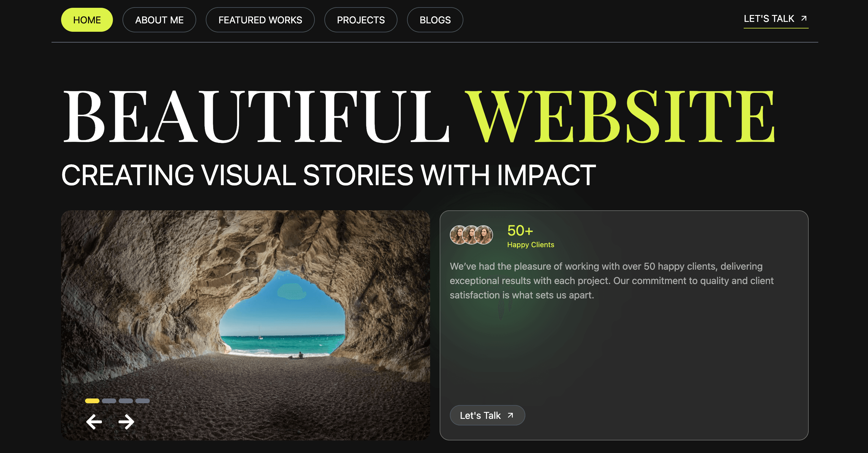Screen dimensions: 868x453
Task: Click the 50+ Happy Clients counter
Action: point(530,236)
